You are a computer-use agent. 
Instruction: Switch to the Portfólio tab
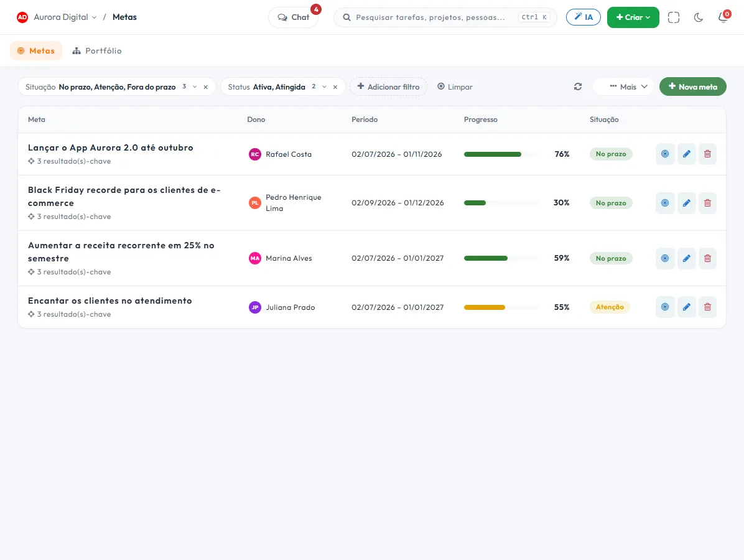[97, 51]
